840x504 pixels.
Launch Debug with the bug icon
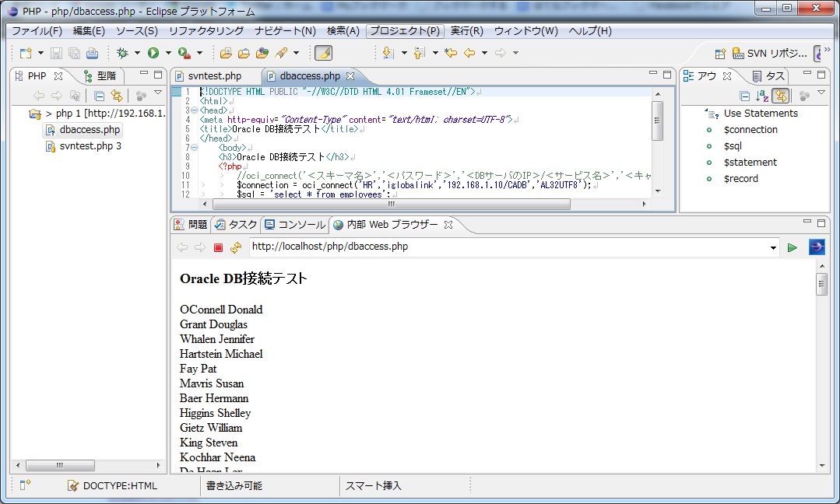(123, 53)
